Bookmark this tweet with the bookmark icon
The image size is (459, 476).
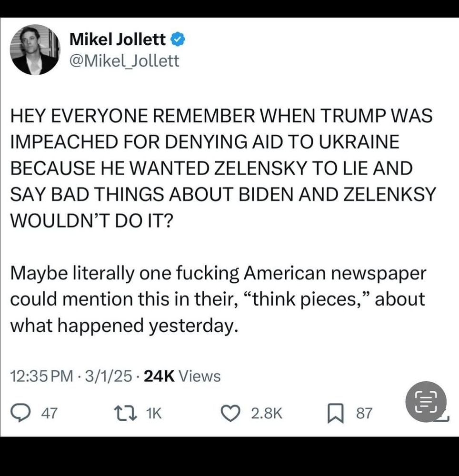click(336, 413)
